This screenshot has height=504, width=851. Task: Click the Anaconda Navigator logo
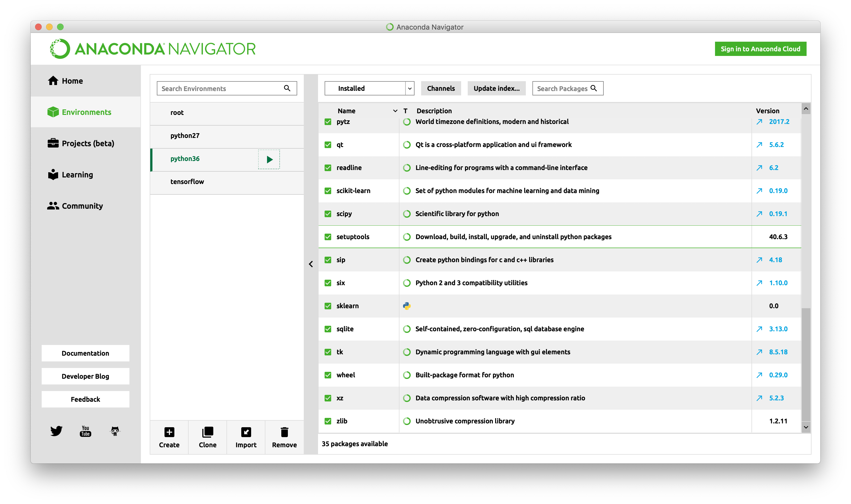pos(153,49)
